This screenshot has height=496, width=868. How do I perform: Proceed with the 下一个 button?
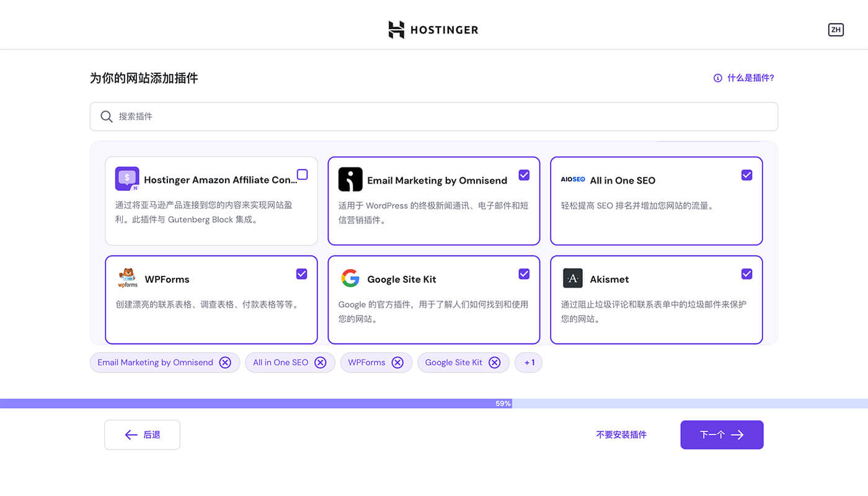coord(722,435)
